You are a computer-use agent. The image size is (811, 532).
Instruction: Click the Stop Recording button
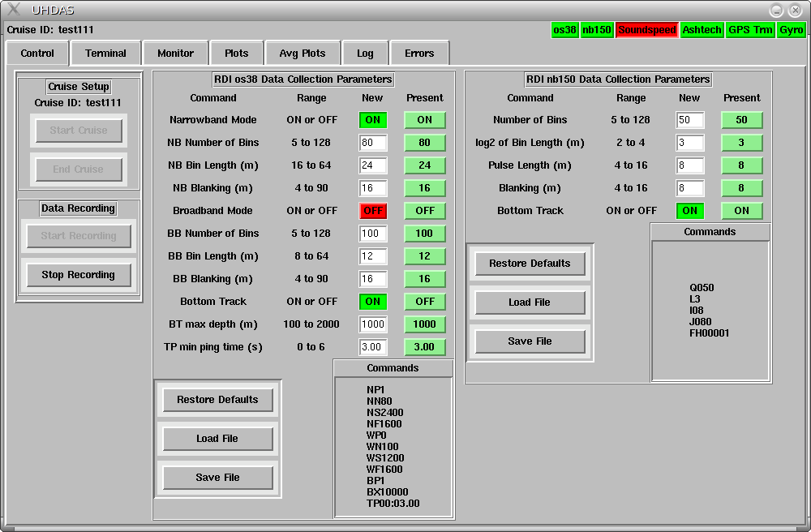tap(79, 275)
